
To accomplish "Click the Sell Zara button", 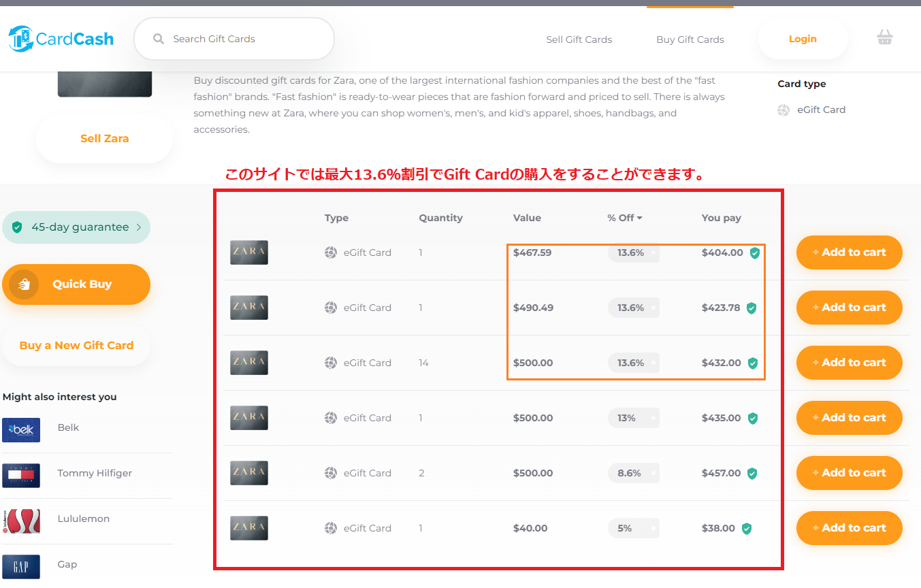I will 105,138.
